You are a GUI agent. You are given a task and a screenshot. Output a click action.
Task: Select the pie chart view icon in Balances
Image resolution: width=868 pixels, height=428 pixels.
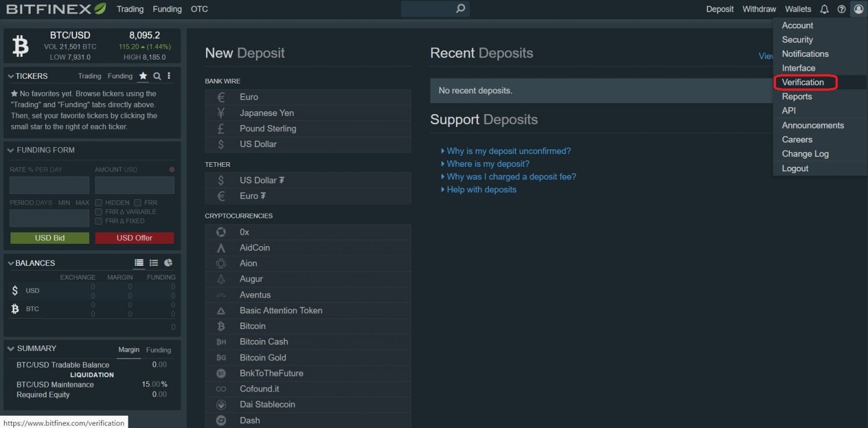click(x=168, y=263)
